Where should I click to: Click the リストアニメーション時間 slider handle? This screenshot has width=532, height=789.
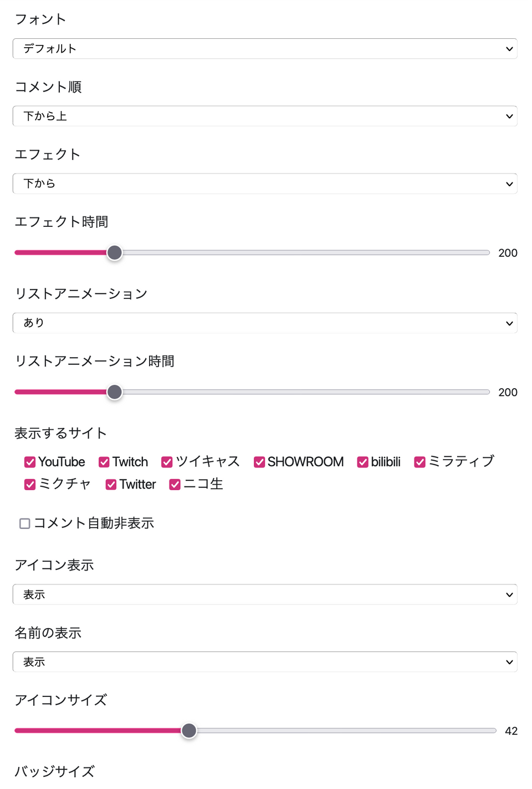(x=115, y=392)
